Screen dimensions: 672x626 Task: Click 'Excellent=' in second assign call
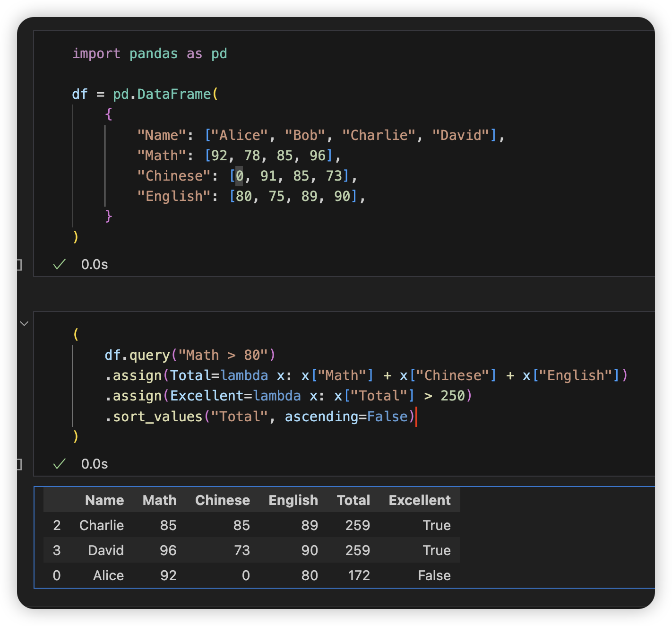[x=211, y=396]
